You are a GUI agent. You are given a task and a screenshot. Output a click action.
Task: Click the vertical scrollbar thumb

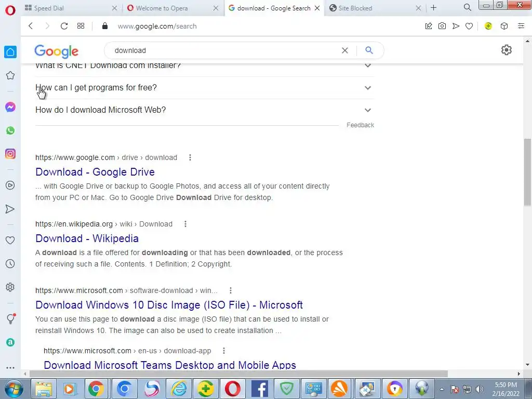(x=527, y=172)
